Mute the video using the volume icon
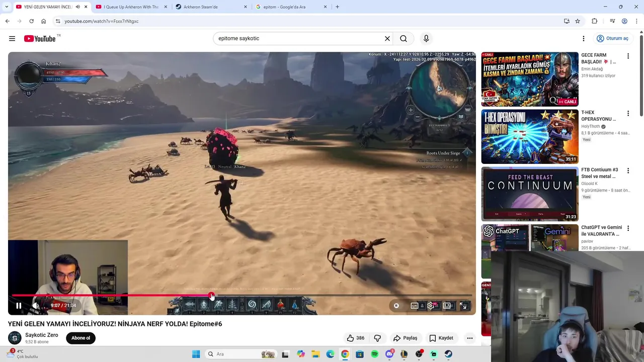Image resolution: width=644 pixels, height=362 pixels. click(x=35, y=305)
